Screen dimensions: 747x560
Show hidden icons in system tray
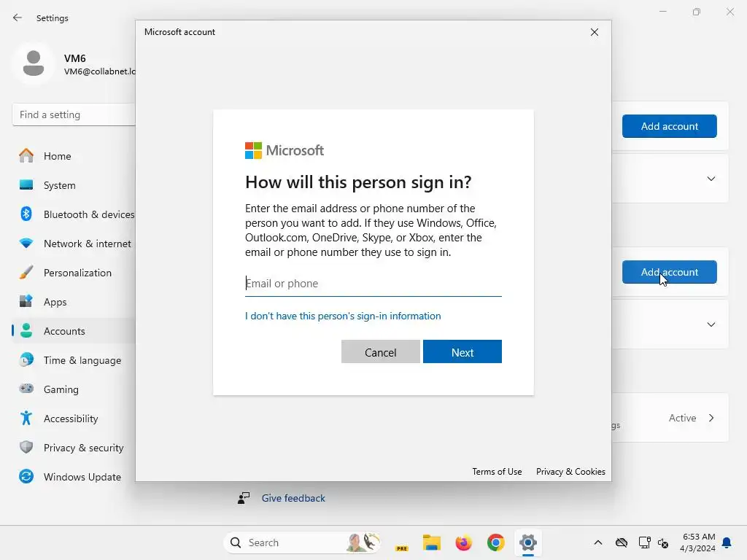598,542
